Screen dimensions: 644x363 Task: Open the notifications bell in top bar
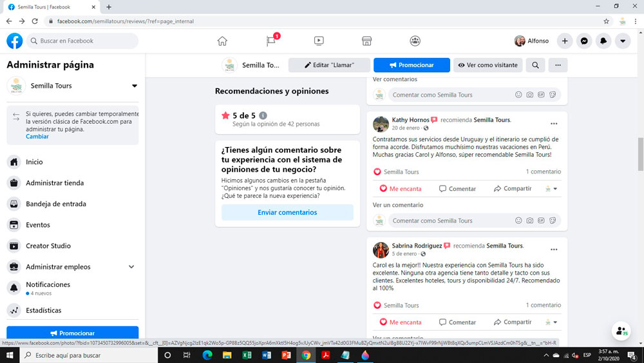pyautogui.click(x=603, y=41)
